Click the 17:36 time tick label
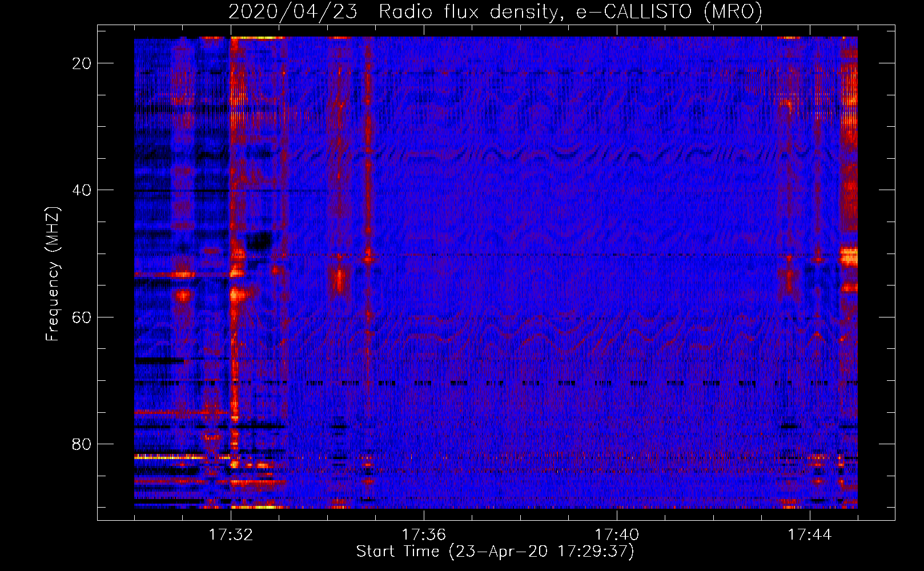Image resolution: width=924 pixels, height=571 pixels. (424, 535)
